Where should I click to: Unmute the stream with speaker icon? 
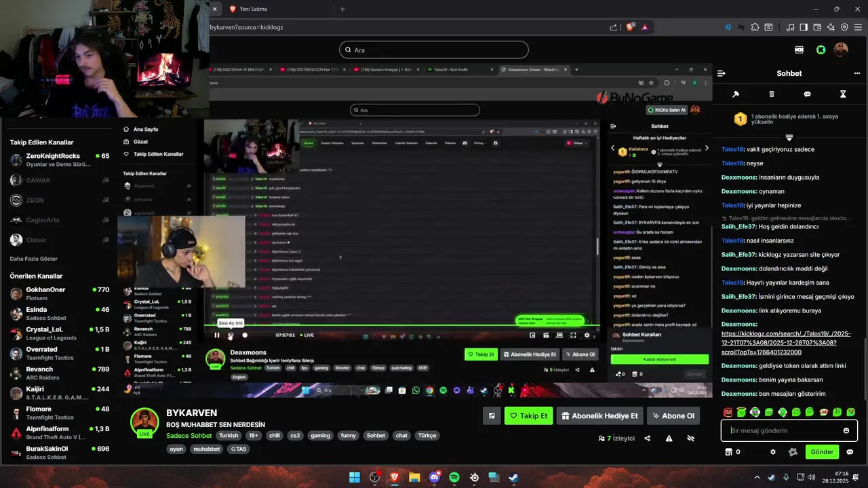[231, 335]
